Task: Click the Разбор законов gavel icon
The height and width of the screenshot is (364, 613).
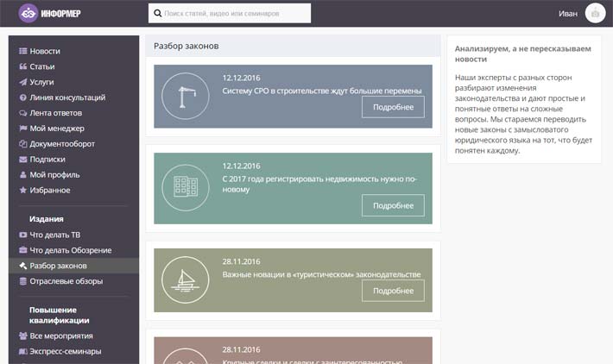Action: (x=23, y=266)
